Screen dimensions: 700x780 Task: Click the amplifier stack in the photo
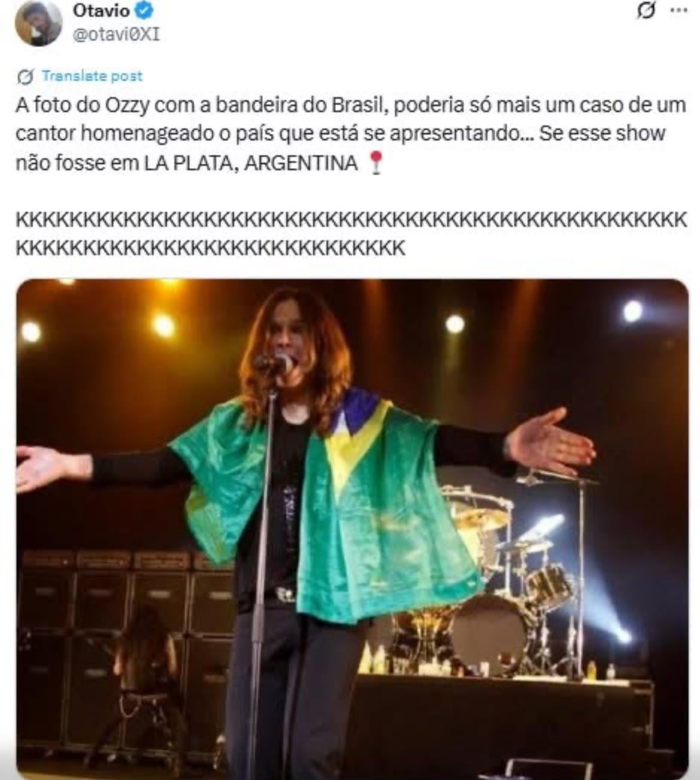tap(126, 647)
